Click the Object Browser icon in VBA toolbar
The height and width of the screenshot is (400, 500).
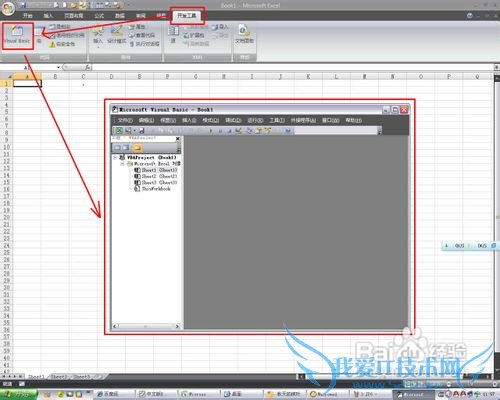click(268, 131)
